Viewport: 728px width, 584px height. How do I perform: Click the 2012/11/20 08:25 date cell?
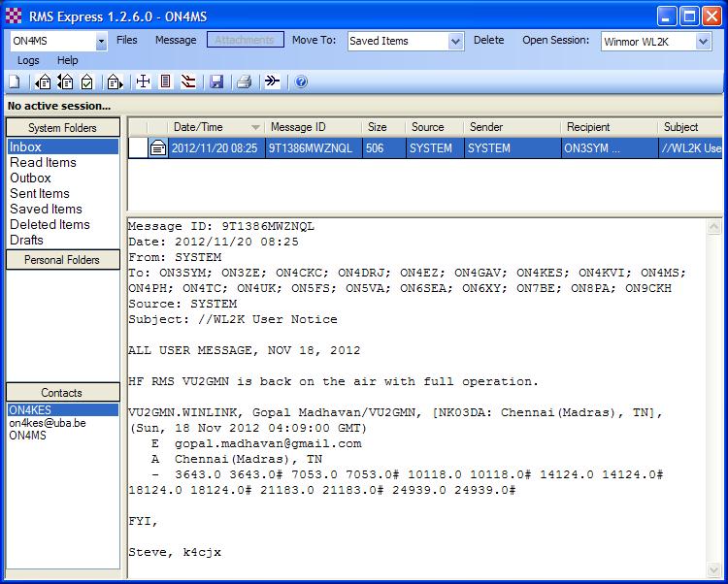pos(215,148)
